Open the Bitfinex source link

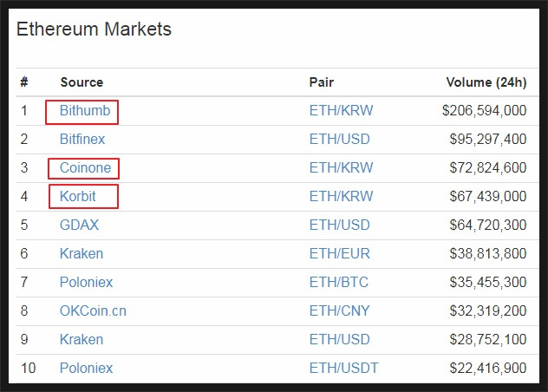82,140
